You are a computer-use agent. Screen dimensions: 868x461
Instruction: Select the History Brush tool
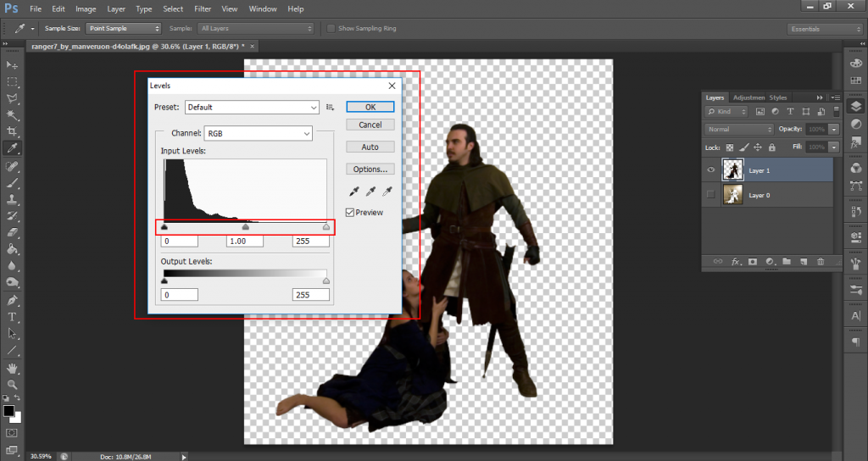pyautogui.click(x=12, y=216)
